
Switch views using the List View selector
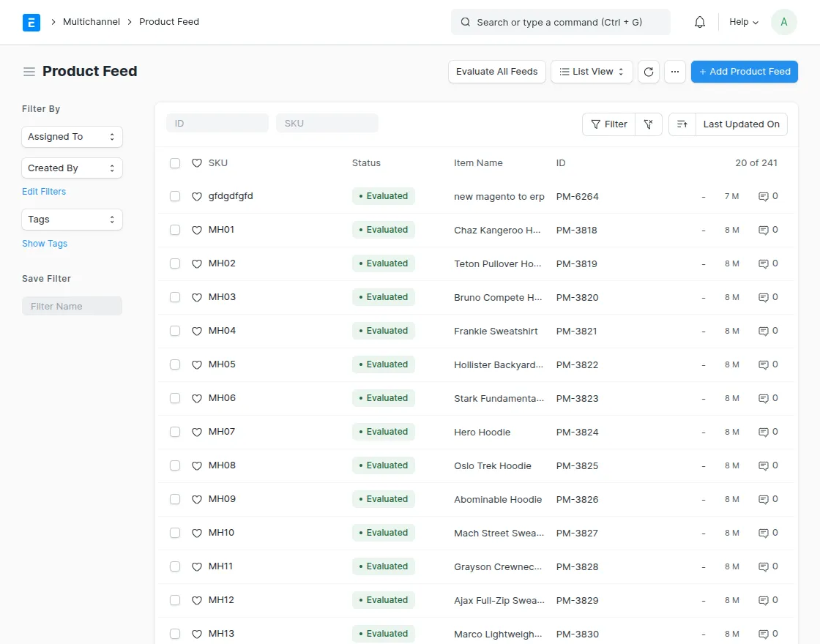pyautogui.click(x=591, y=71)
